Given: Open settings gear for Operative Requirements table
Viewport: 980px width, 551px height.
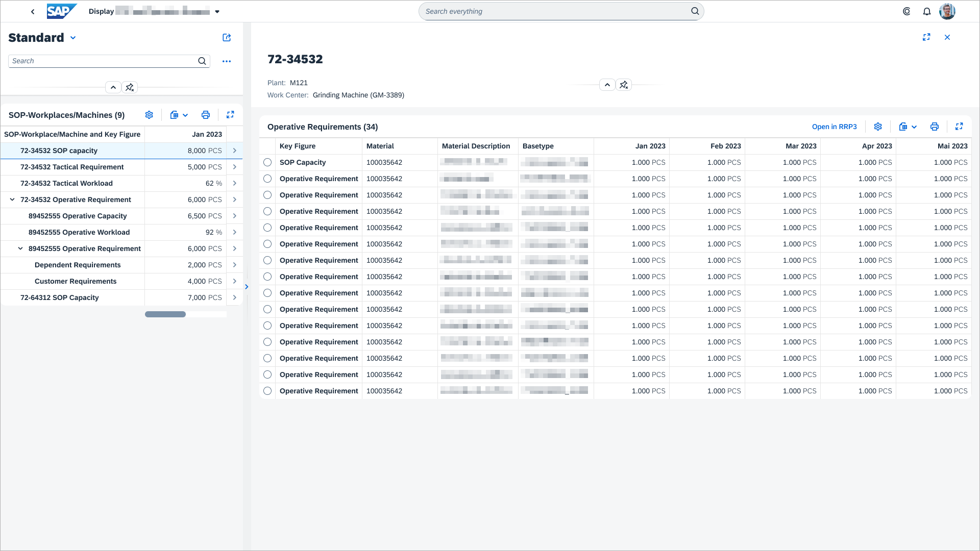Looking at the screenshot, I should point(878,127).
